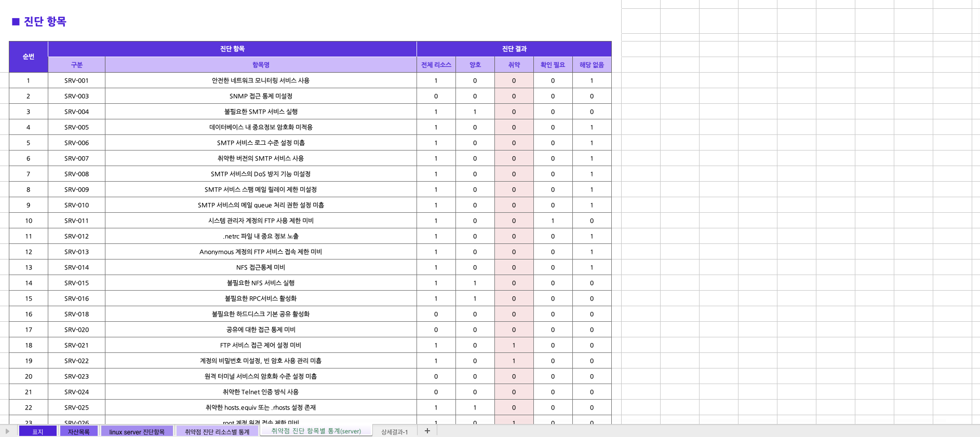Click the 취약 column header
Screen dimensions: 980x437
pyautogui.click(x=514, y=65)
